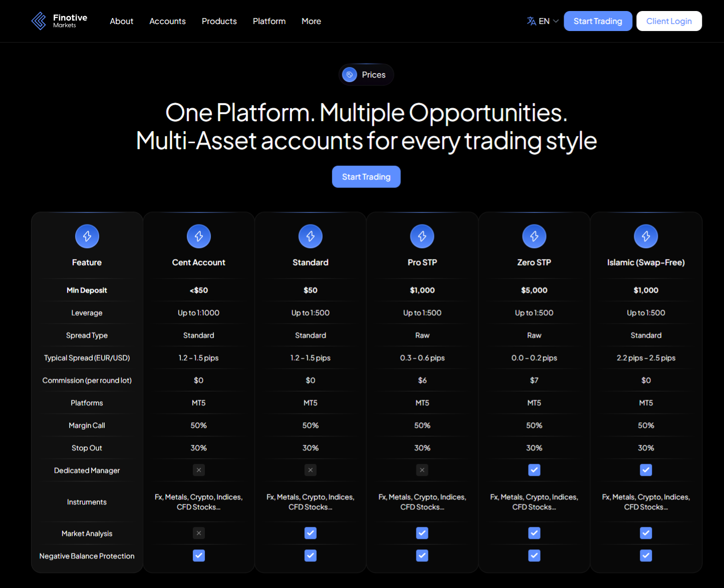Expand the More menu
Viewport: 724px width, 588px height.
coord(311,21)
